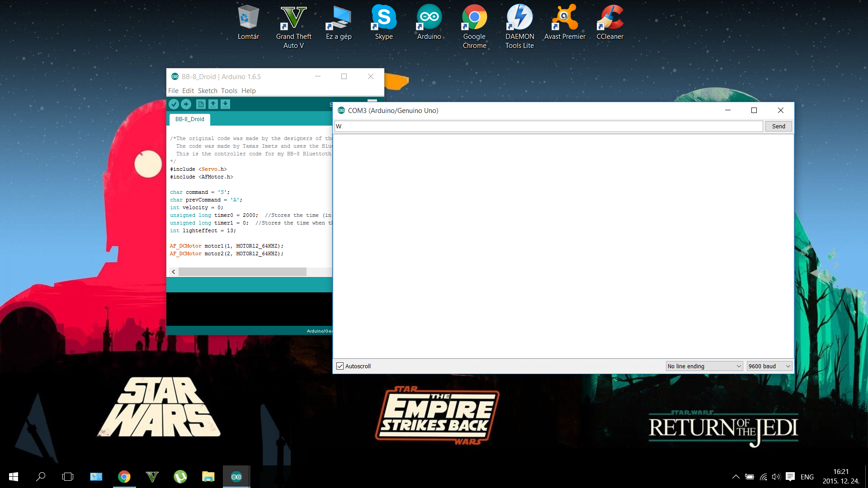
Task: Open the Tools menu
Action: tap(229, 91)
